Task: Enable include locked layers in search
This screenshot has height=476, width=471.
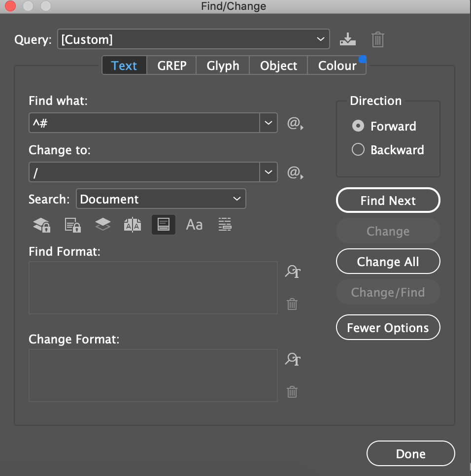Action: pyautogui.click(x=41, y=225)
